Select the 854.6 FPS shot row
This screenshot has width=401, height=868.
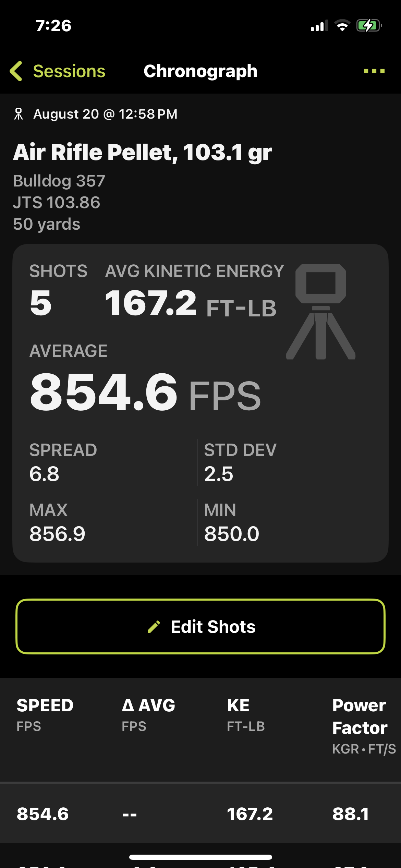(200, 813)
